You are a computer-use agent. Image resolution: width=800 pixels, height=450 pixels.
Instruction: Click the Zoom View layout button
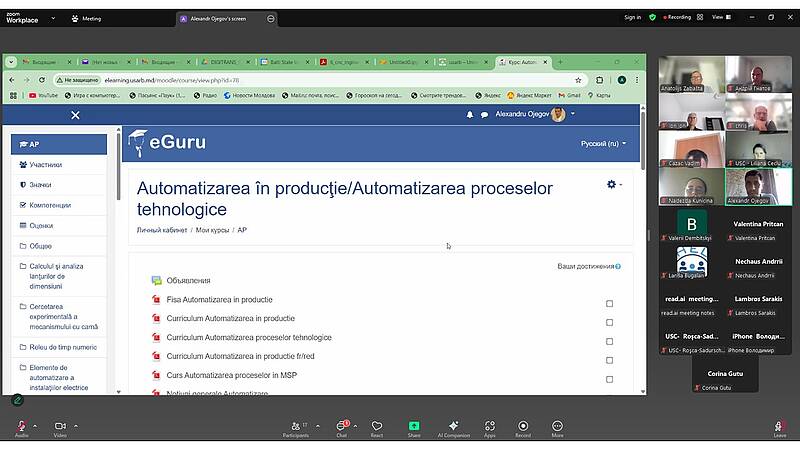tap(721, 17)
